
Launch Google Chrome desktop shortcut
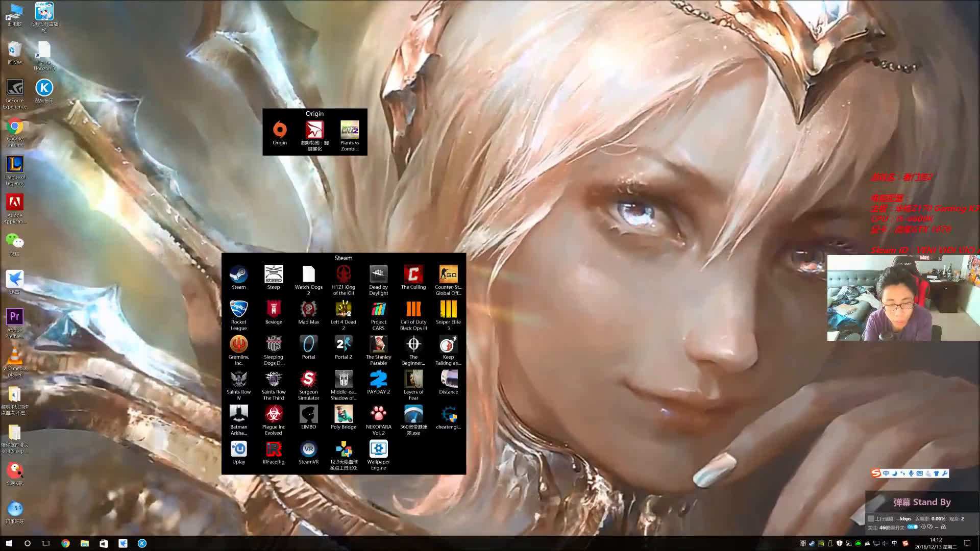point(15,133)
